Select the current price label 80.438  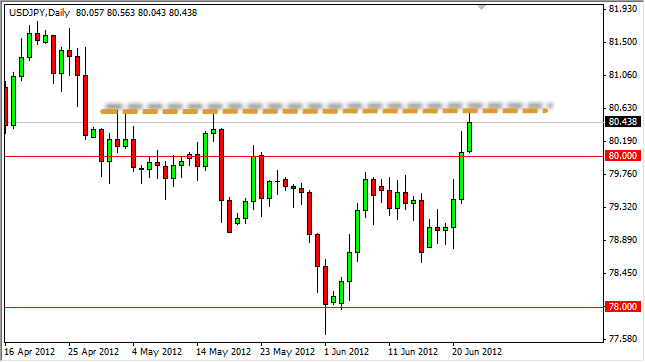623,122
